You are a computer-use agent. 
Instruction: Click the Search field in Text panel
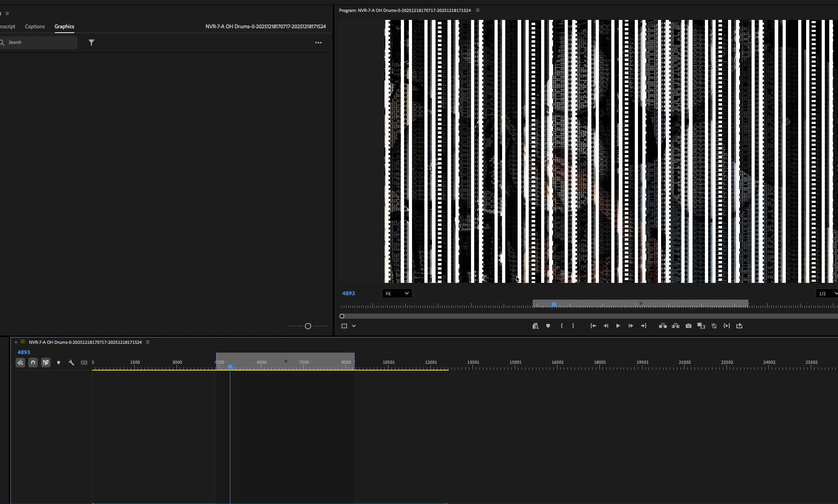tap(39, 42)
